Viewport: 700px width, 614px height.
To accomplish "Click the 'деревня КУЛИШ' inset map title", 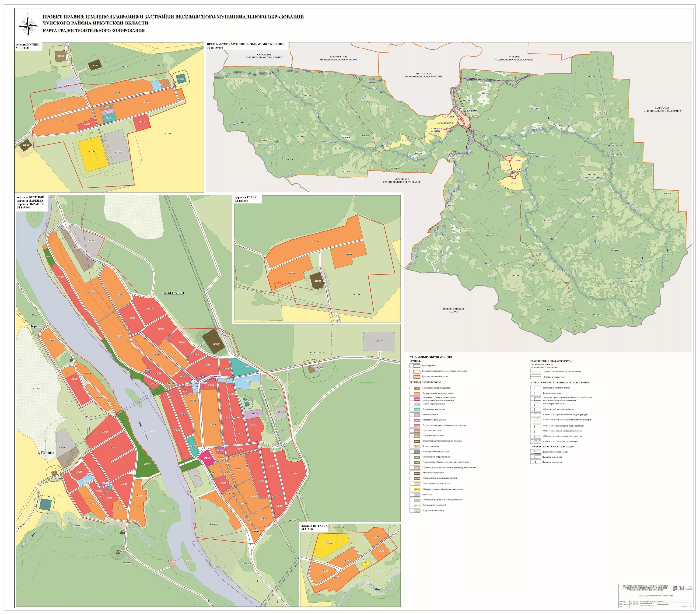I will pos(27,45).
